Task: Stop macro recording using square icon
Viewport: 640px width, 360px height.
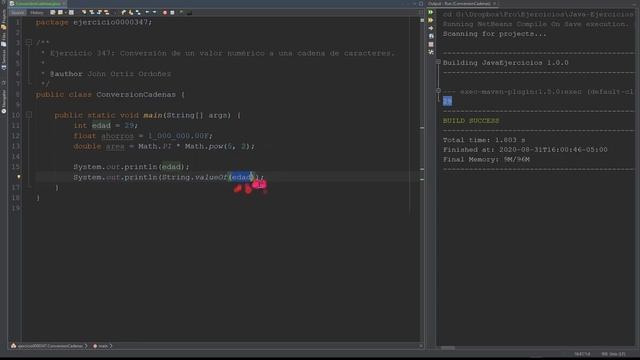Action: point(172,13)
